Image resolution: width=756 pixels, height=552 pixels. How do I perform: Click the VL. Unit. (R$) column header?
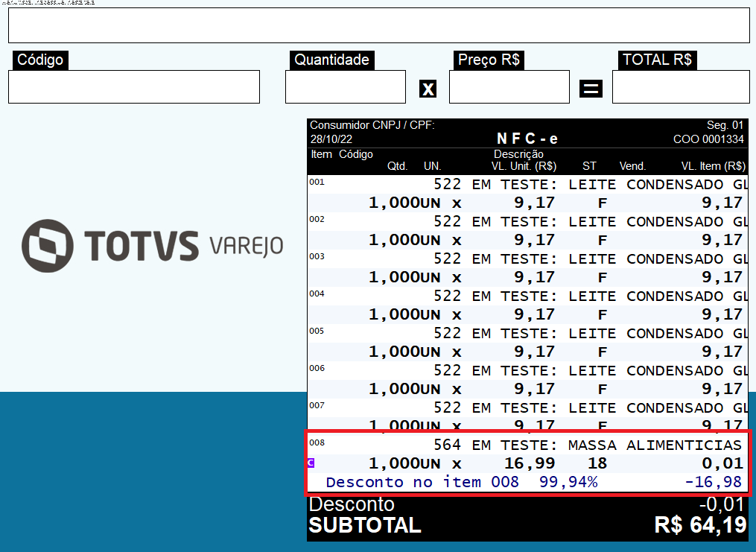click(x=524, y=166)
